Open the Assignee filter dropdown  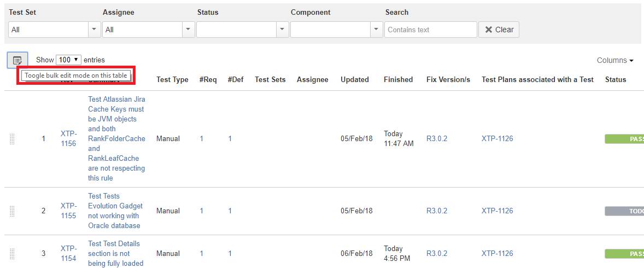[142, 30]
